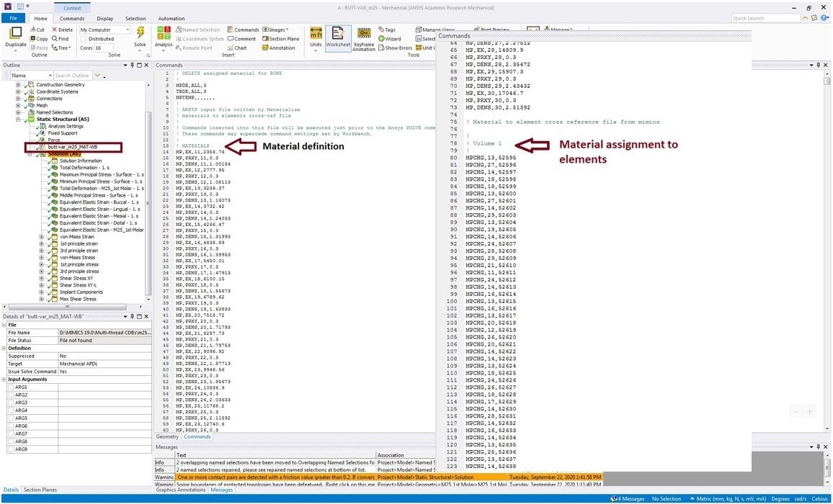Pin the Details panel

click(x=133, y=317)
